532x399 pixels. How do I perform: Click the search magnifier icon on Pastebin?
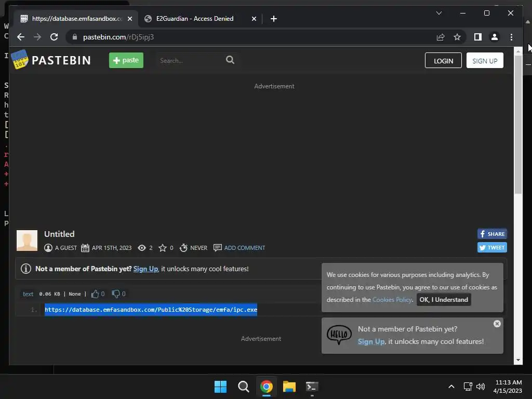point(230,60)
